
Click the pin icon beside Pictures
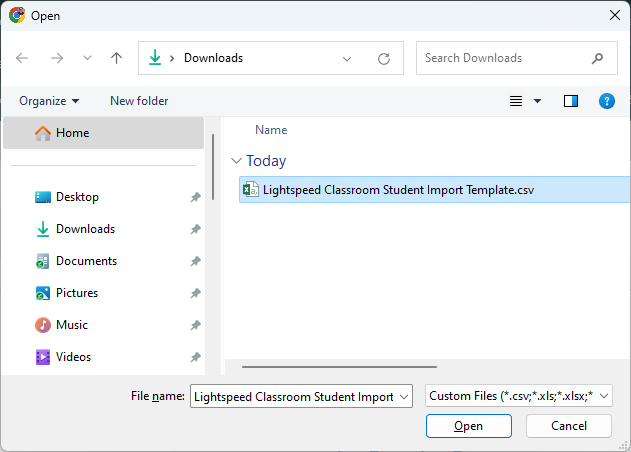coord(196,293)
